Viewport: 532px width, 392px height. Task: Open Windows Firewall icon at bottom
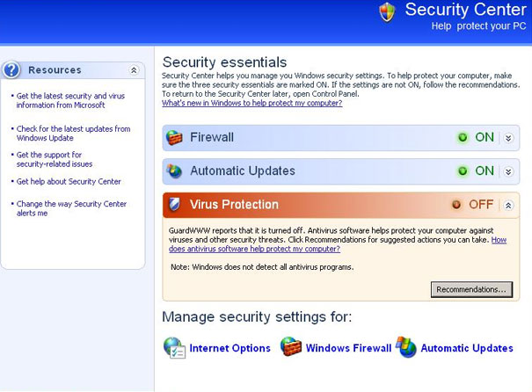[291, 346]
